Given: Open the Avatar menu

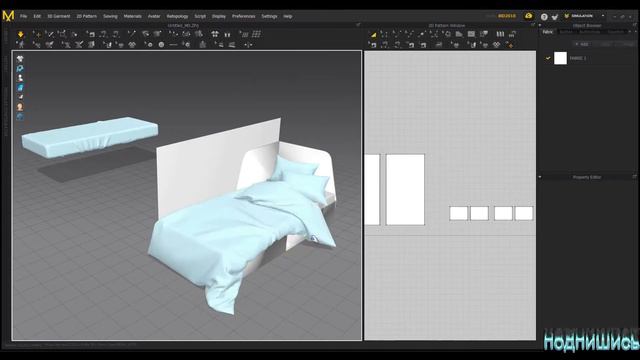Looking at the screenshot, I should tap(154, 16).
